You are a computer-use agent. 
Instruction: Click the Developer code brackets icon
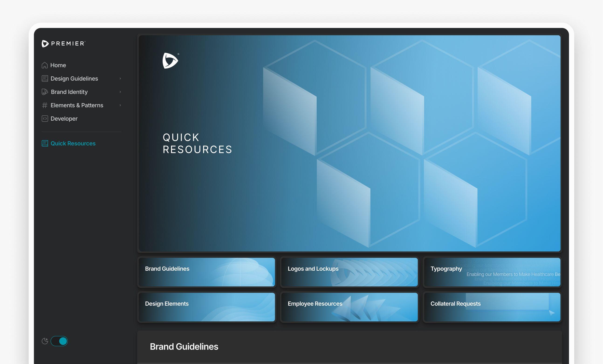(x=45, y=119)
